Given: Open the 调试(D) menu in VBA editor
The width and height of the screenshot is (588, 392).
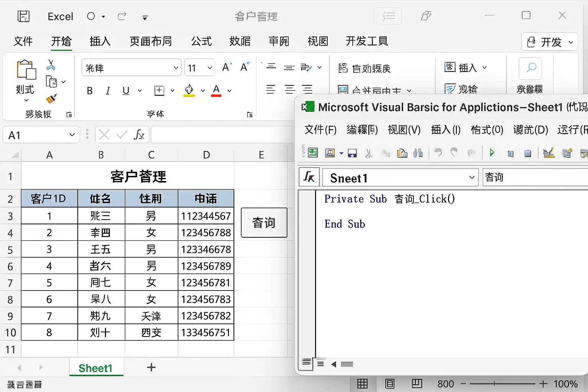Looking at the screenshot, I should click(x=530, y=130).
